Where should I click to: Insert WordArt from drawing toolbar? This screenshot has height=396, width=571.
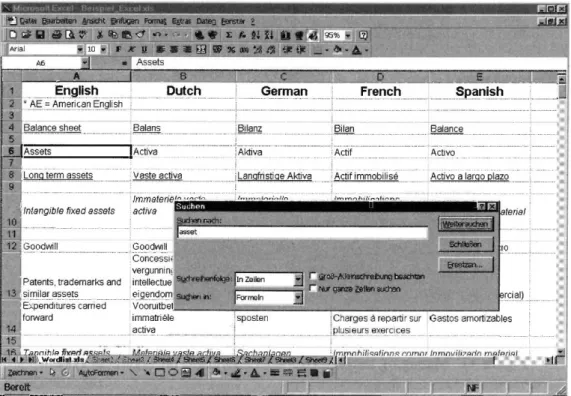(x=199, y=372)
